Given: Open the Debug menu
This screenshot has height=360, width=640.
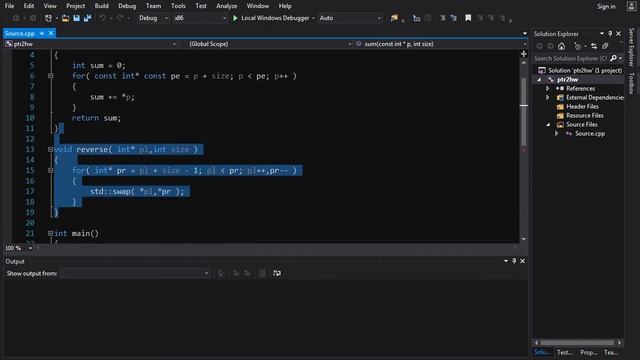Looking at the screenshot, I should tap(127, 6).
